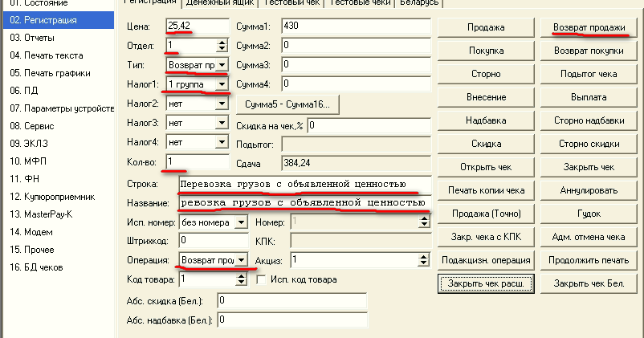Open '13. MasterPay-K' section
The width and height of the screenshot is (644, 338).
pyautogui.click(x=59, y=214)
